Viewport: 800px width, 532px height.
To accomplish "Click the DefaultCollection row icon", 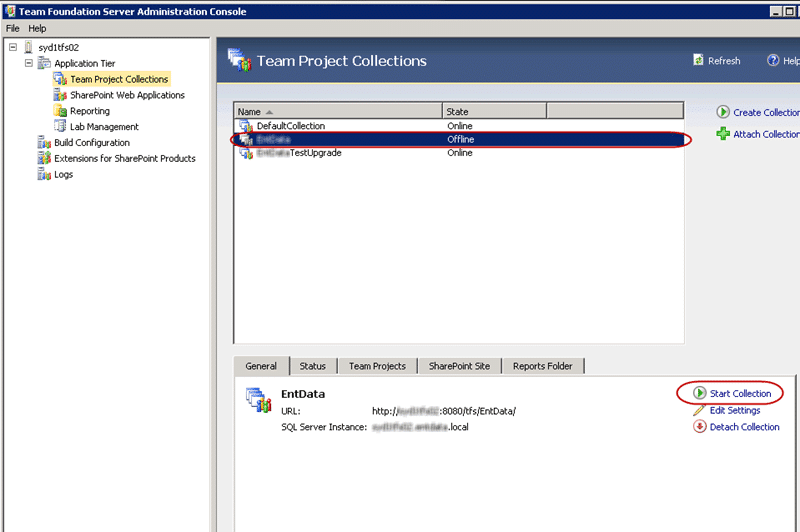I will (x=246, y=125).
